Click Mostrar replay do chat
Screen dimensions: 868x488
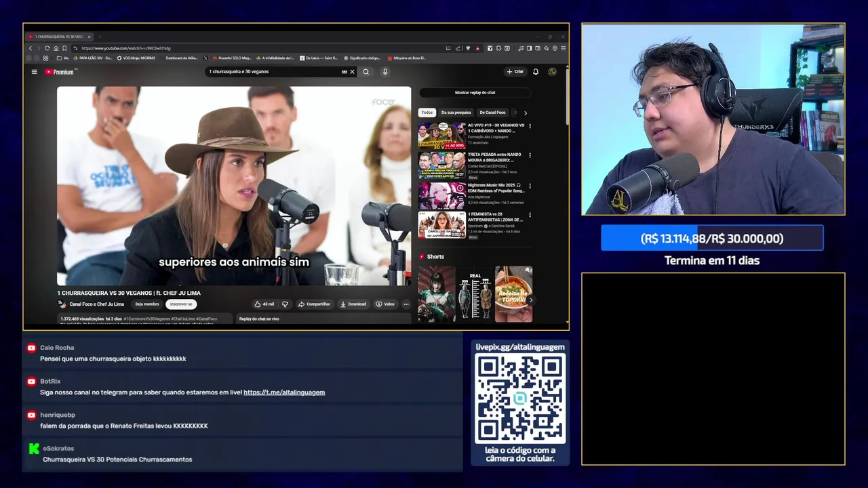click(x=475, y=92)
